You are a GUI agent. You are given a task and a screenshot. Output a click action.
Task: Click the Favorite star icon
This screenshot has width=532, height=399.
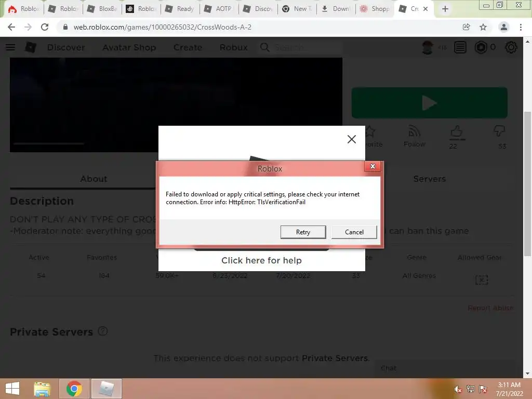[x=370, y=131]
